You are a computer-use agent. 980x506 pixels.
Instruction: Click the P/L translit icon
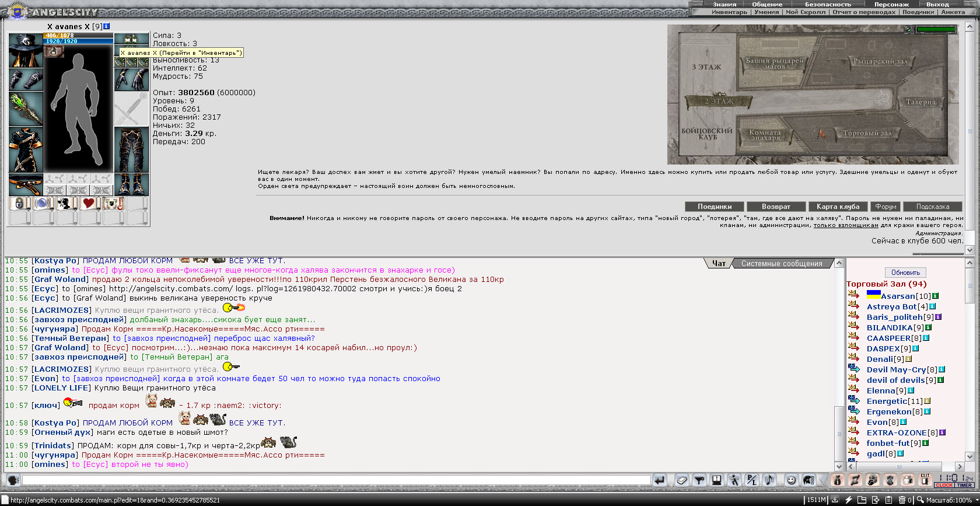pos(751,480)
